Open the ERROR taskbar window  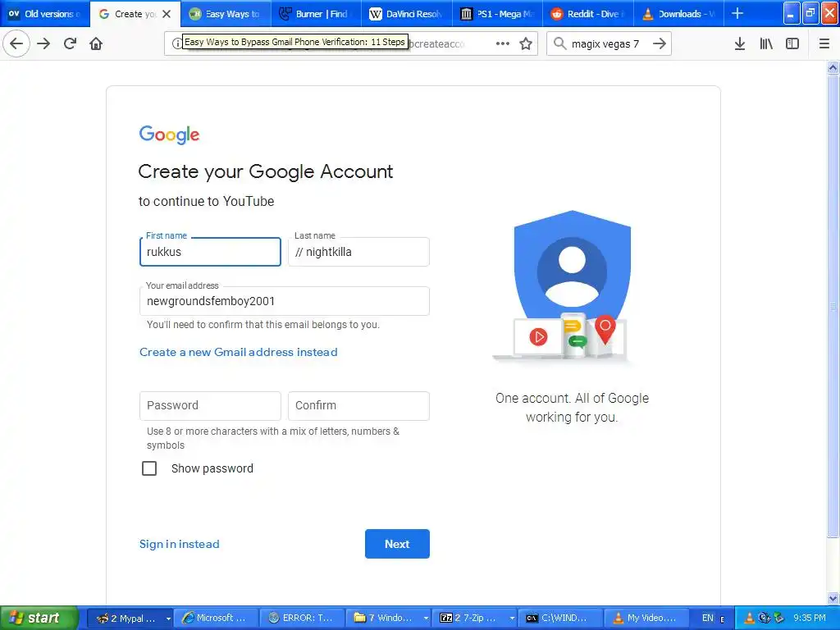[x=302, y=619]
